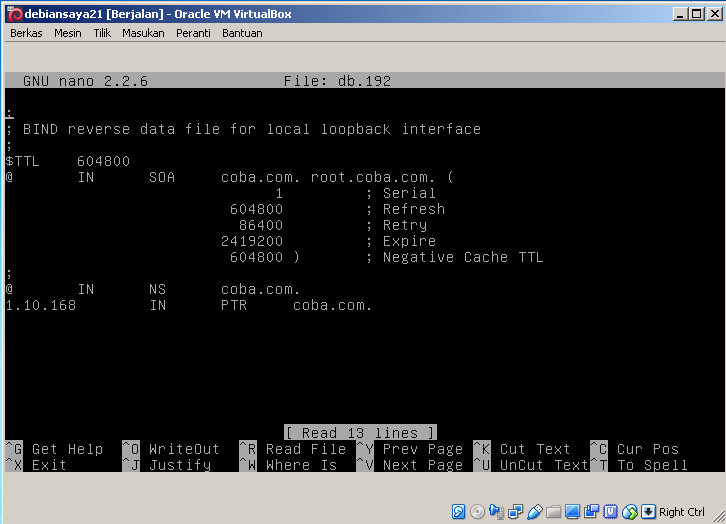Click the optical disc status icon
Screen dimensions: 726x524
coord(477,512)
